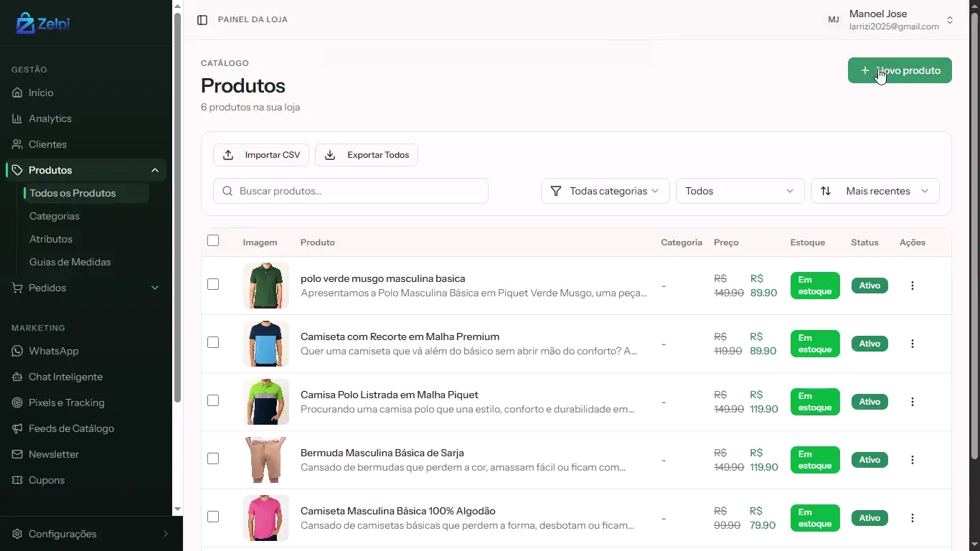Click the Newsletter envelope icon
This screenshot has height=551, width=980.
(17, 454)
